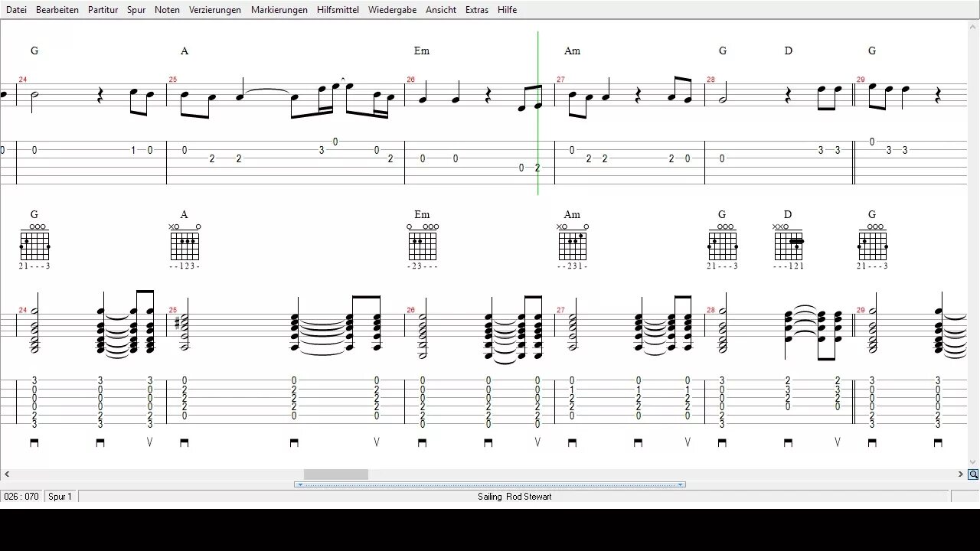This screenshot has width=980, height=551.
Task: Open the Noten menu
Action: [167, 10]
